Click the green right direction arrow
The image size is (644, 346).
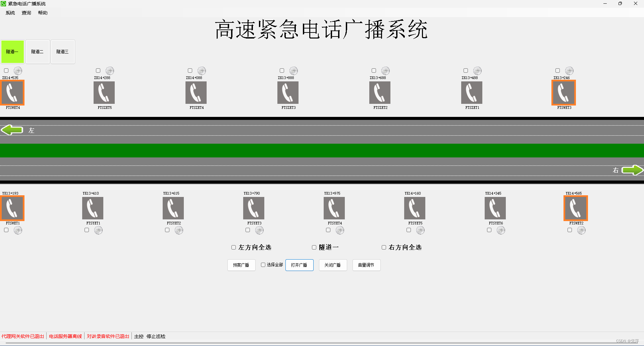(632, 170)
